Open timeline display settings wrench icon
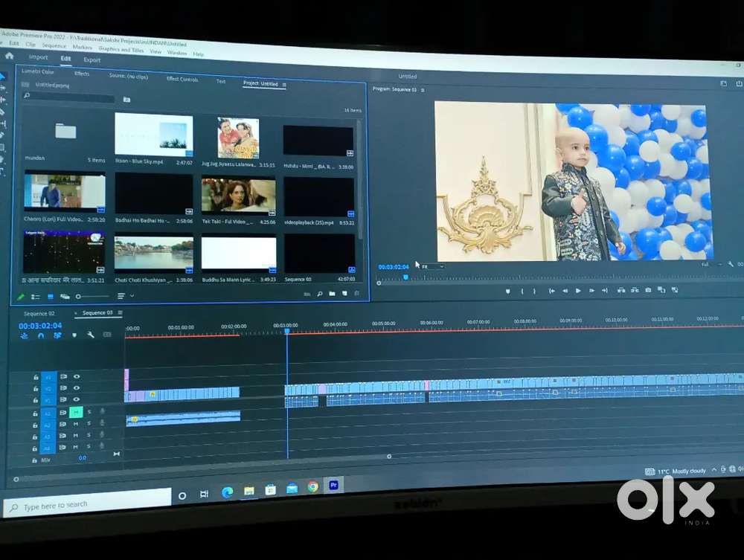744x560 pixels. pos(91,335)
